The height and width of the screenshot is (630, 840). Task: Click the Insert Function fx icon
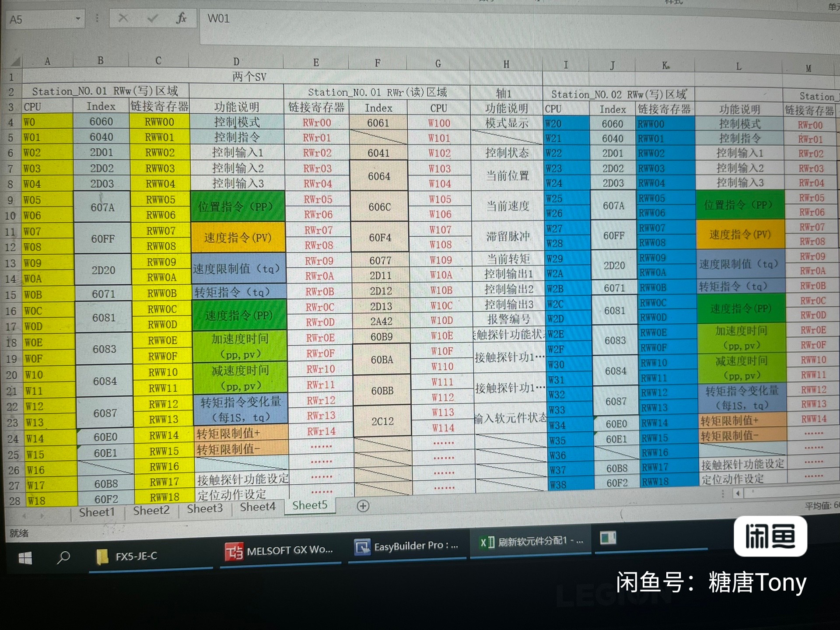pyautogui.click(x=181, y=18)
